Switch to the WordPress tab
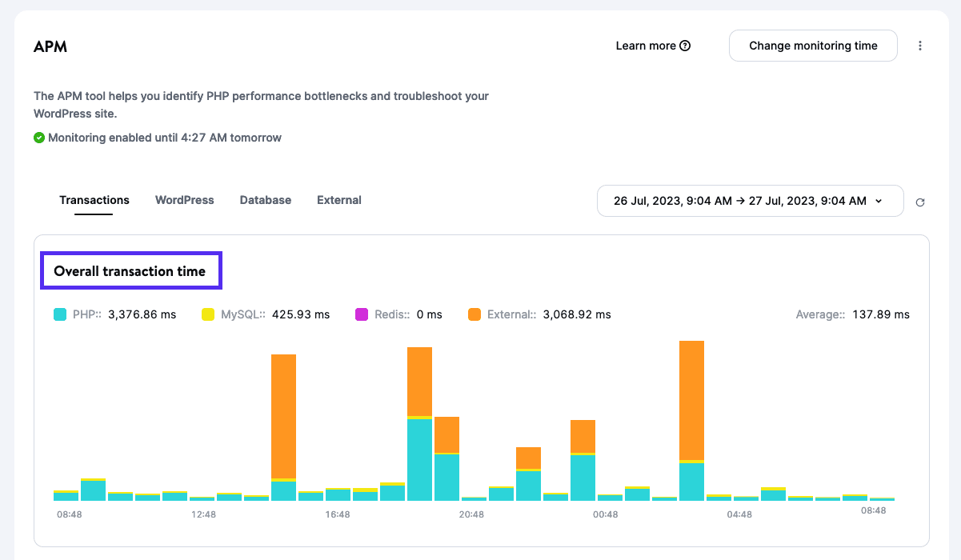 click(x=184, y=200)
